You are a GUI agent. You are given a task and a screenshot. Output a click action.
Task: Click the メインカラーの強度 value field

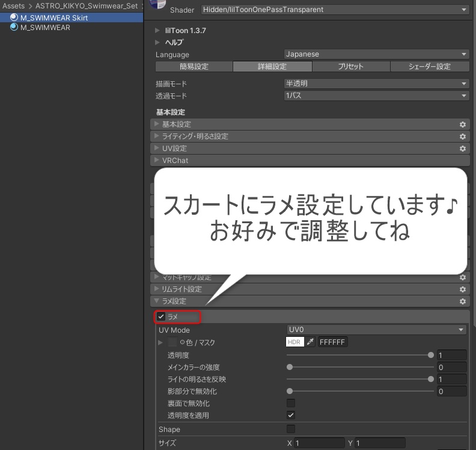point(452,367)
